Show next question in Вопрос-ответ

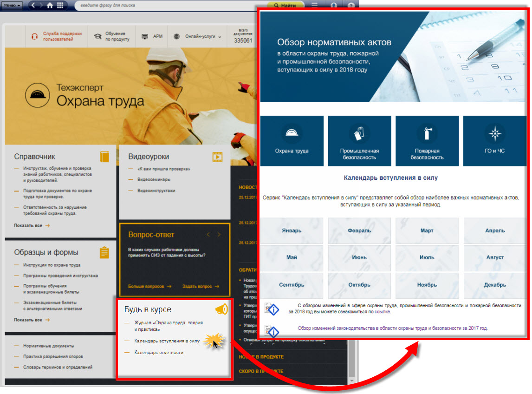coord(219,235)
